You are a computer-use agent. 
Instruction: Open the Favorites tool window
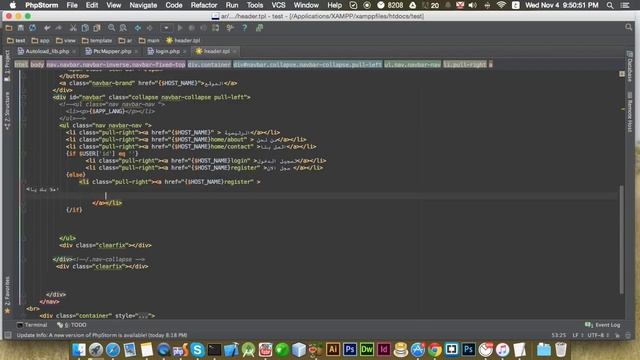(x=7, y=295)
